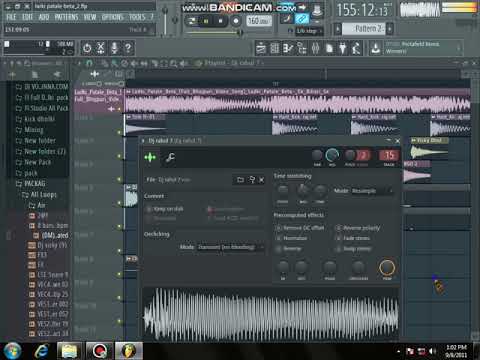Toggle Reverse polarity option
Image resolution: width=480 pixels, height=360 pixels.
358,228
